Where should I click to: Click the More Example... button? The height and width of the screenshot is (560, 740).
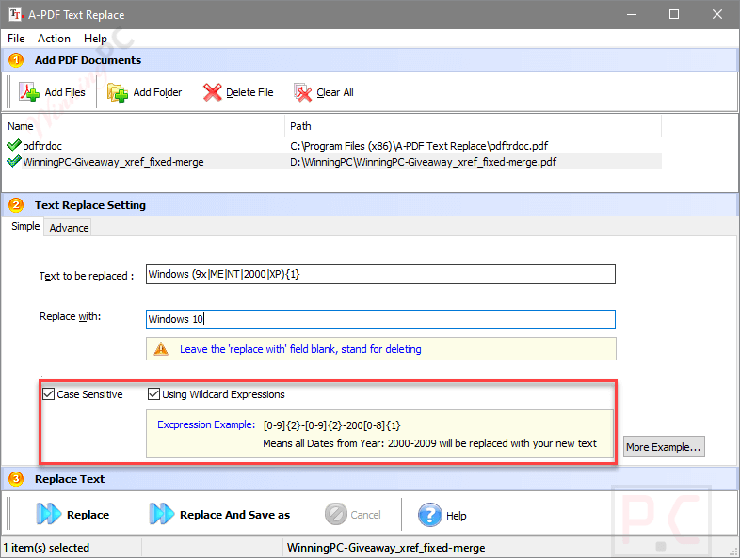(664, 447)
